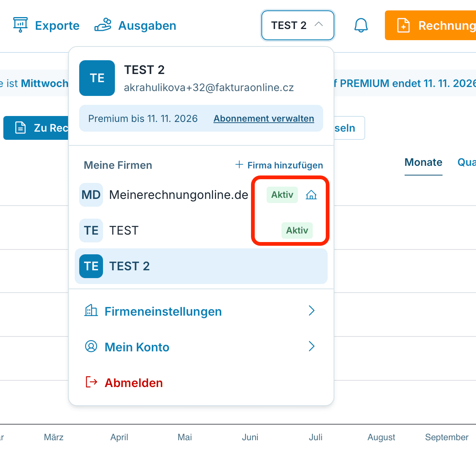Collapse the TEST 2 company dropdown
This screenshot has height=464, width=476.
[x=297, y=25]
